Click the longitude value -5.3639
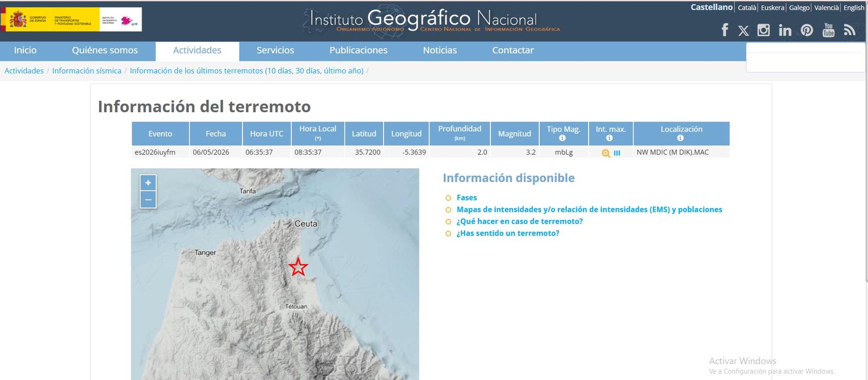 click(x=414, y=152)
